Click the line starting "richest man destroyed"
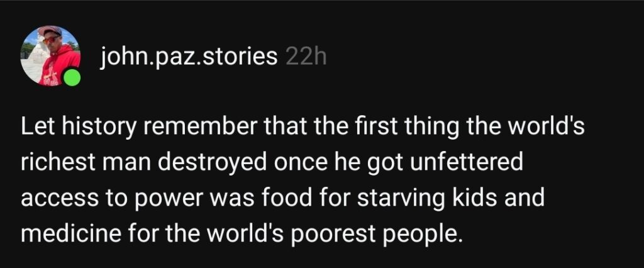Viewport: 644px width, 268px height. 272,164
